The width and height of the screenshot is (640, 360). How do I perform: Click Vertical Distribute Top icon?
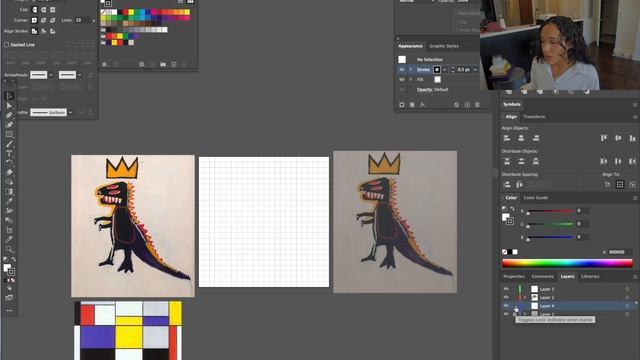click(507, 161)
